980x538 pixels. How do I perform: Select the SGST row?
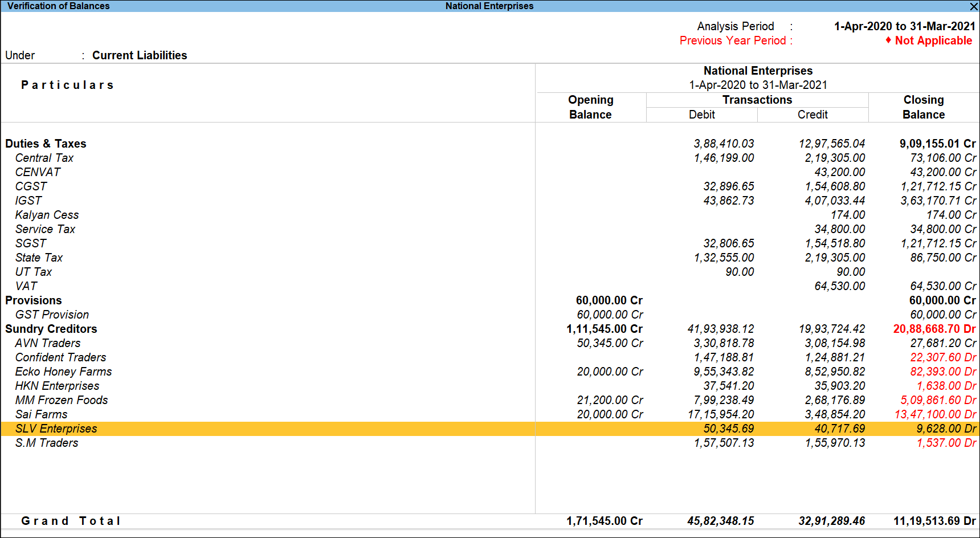pos(30,243)
